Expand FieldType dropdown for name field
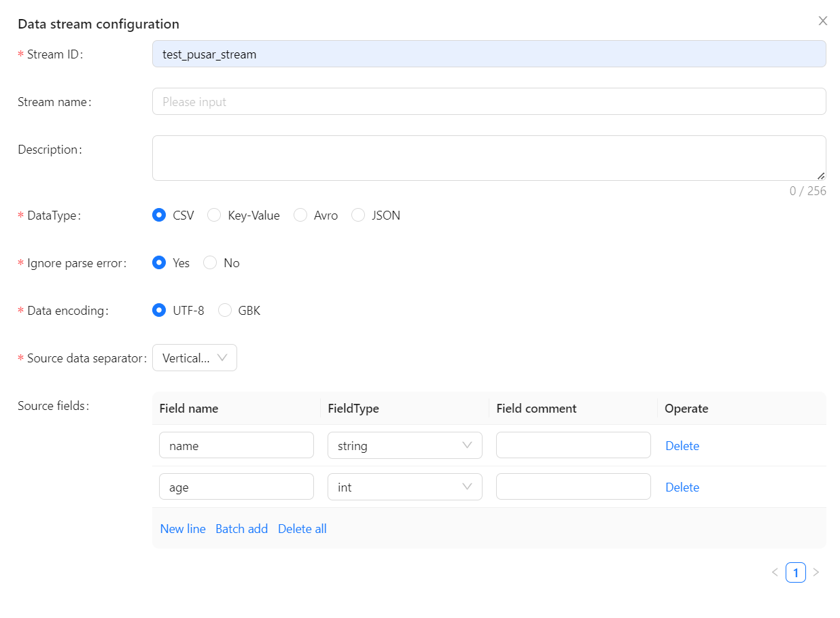 [404, 446]
